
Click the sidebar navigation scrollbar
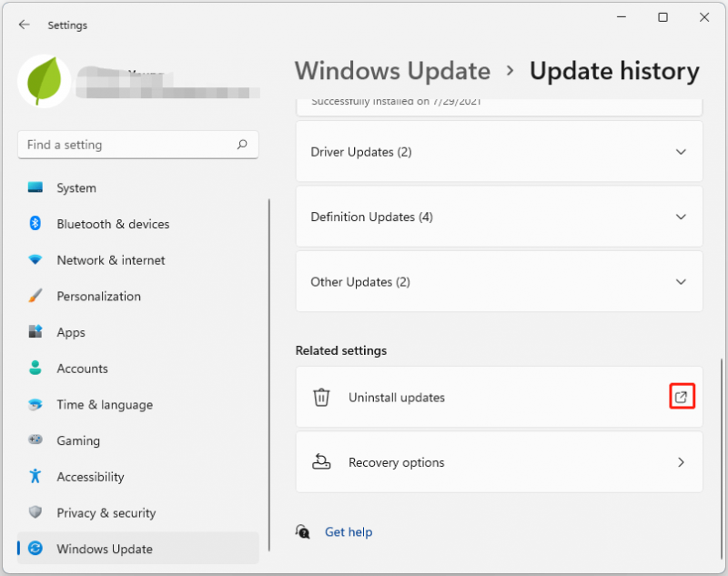[268, 375]
